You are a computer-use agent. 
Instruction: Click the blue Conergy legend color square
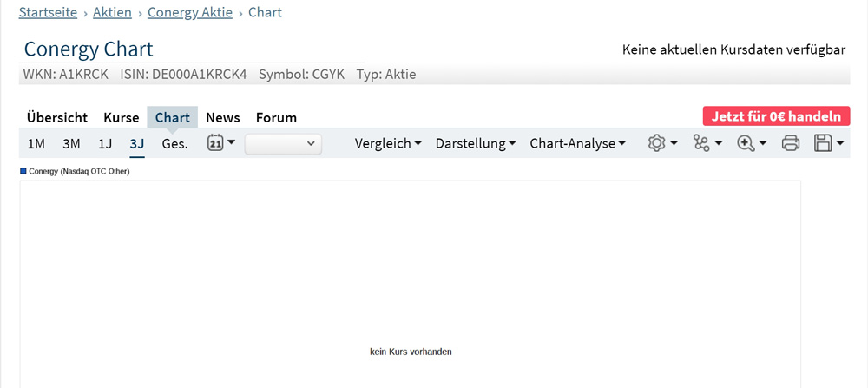tap(23, 171)
